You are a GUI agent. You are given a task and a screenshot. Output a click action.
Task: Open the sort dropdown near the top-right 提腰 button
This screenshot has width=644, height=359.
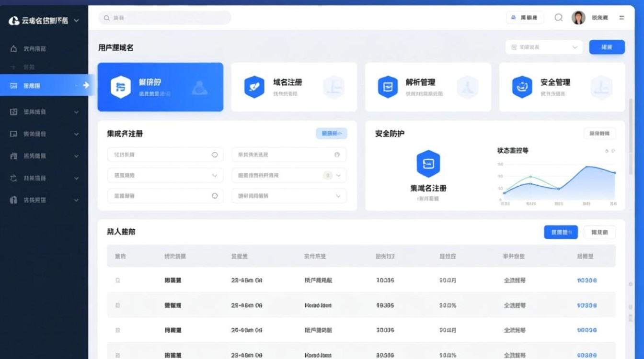point(544,47)
